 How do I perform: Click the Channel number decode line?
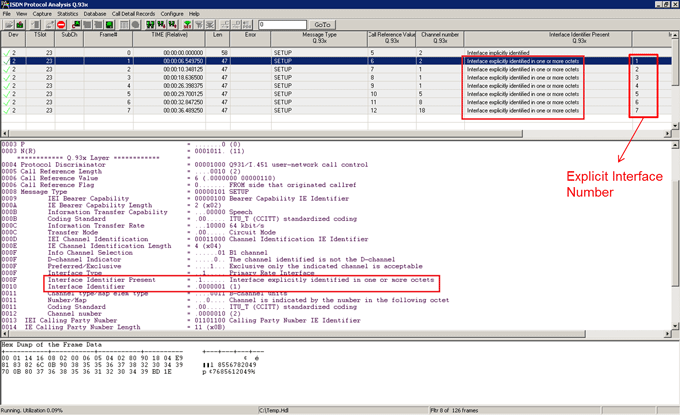click(x=121, y=314)
